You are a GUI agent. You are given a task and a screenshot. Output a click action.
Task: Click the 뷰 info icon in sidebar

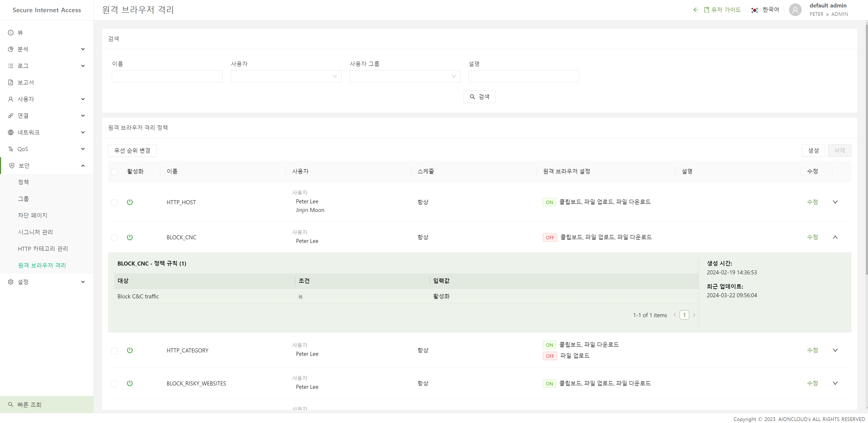coord(11,33)
